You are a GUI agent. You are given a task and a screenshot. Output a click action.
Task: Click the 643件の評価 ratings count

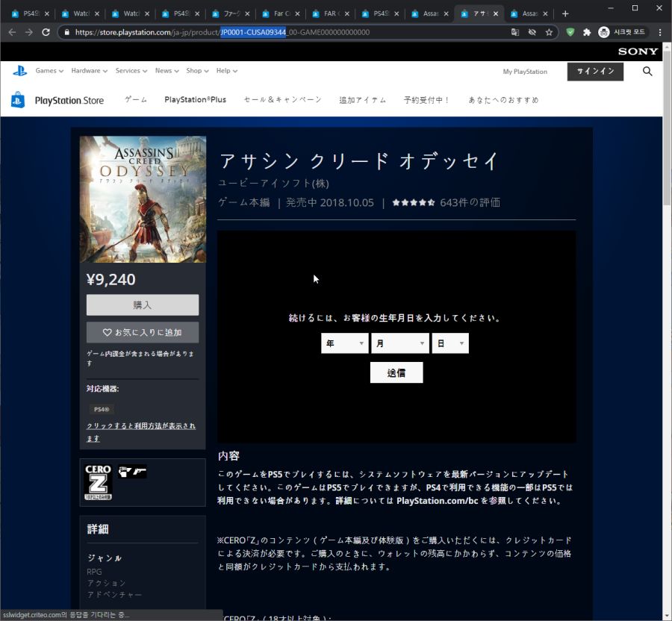(470, 202)
